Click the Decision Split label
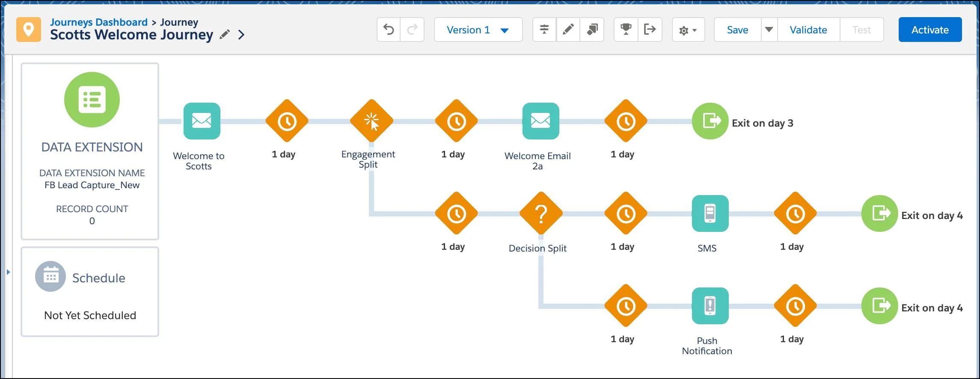The image size is (980, 379). [538, 248]
